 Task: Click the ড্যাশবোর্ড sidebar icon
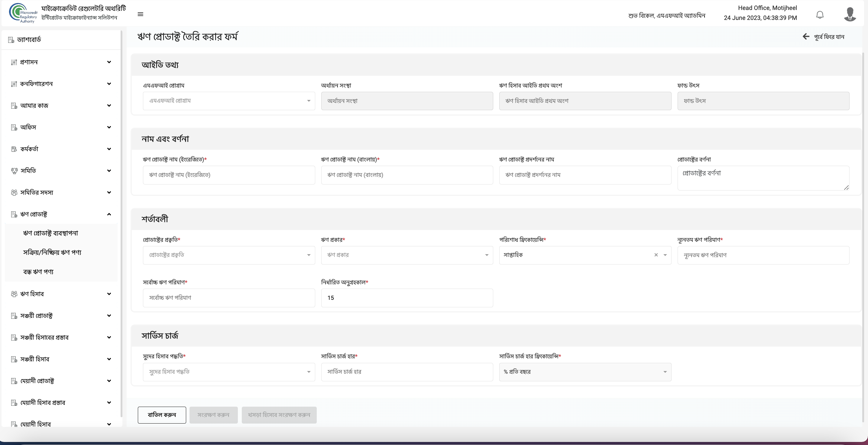click(x=11, y=40)
